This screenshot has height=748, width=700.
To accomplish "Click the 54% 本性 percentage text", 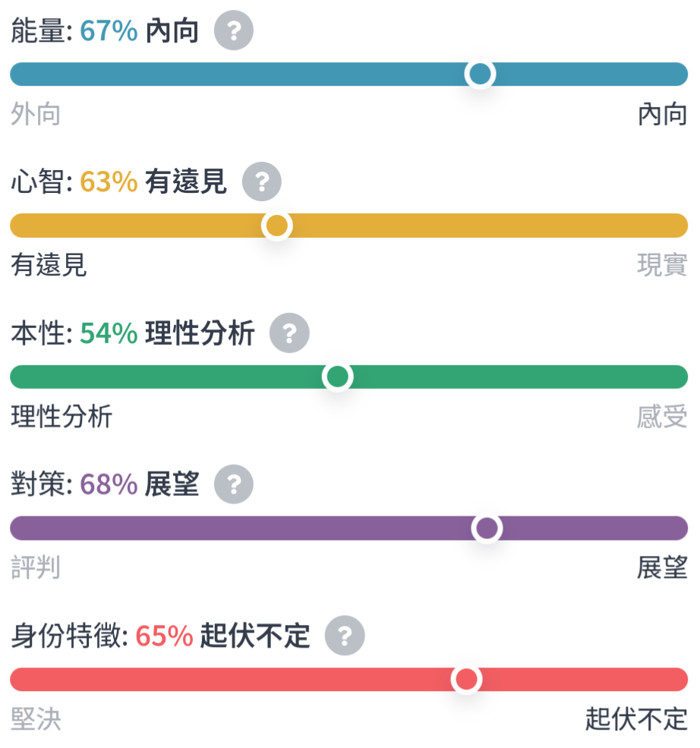I will coord(109,333).
